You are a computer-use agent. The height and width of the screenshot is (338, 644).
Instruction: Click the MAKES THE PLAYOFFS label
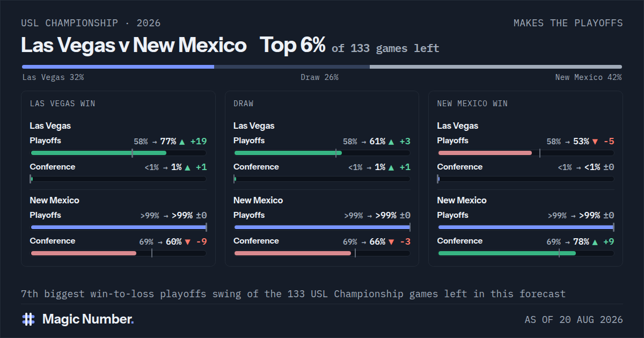[568, 23]
